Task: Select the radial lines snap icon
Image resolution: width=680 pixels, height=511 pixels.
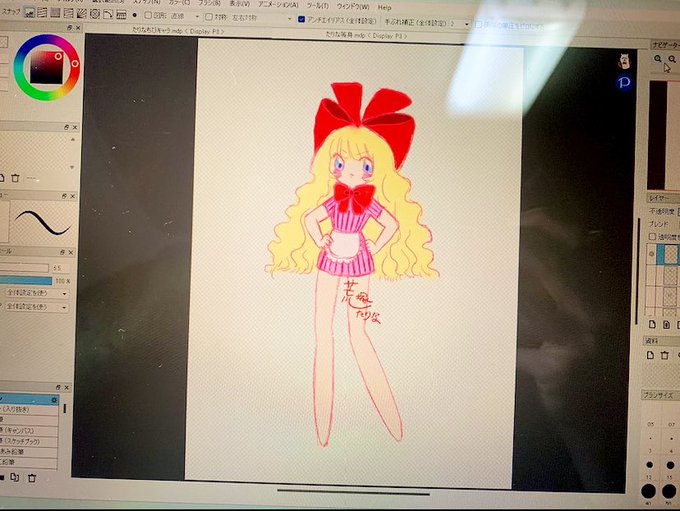Action: click(82, 14)
